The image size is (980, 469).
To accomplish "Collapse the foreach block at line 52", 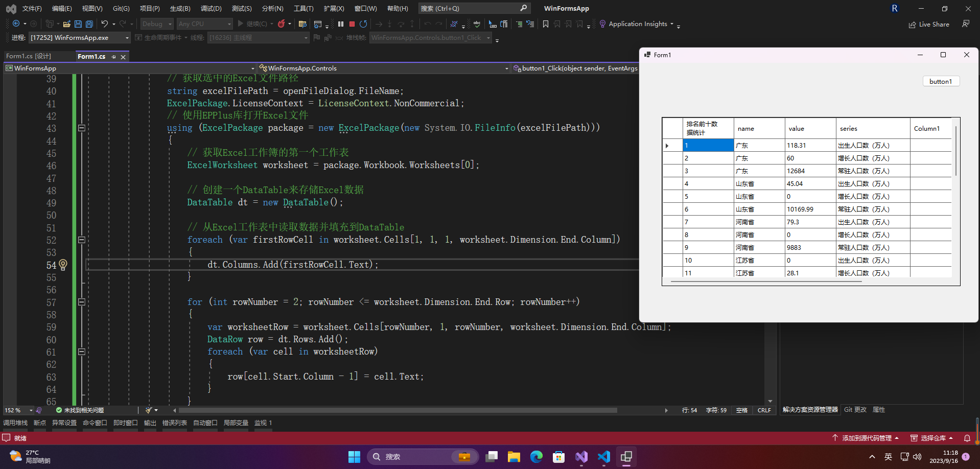I will pos(82,240).
